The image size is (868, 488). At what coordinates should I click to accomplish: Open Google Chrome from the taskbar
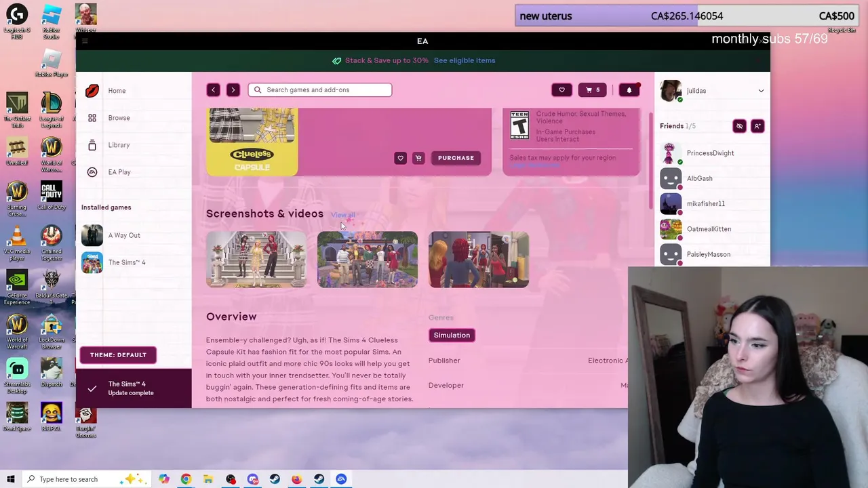186,479
